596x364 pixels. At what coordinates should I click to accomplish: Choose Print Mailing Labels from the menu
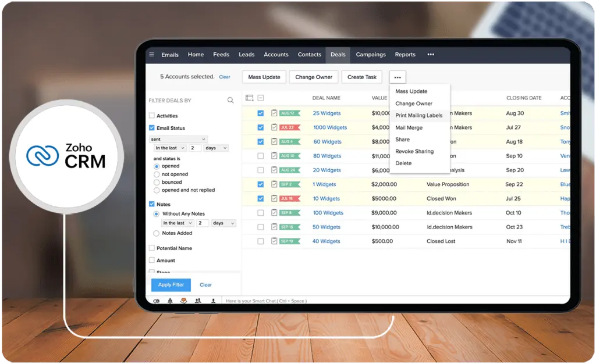pyautogui.click(x=419, y=115)
